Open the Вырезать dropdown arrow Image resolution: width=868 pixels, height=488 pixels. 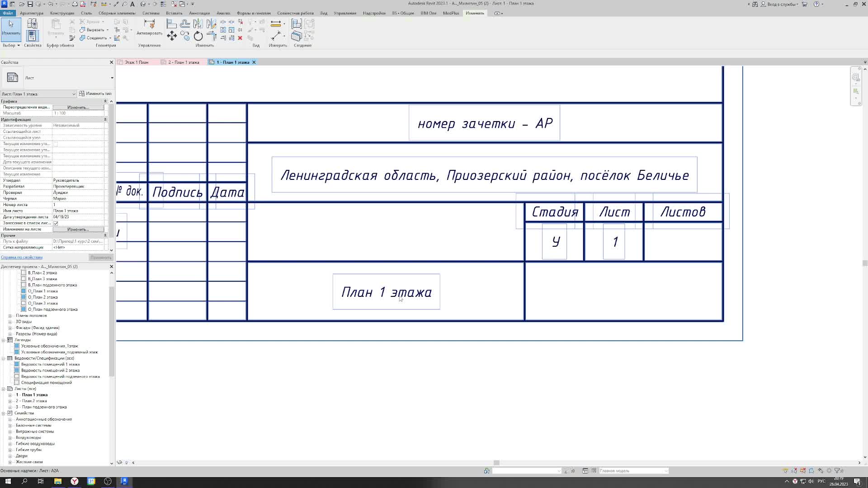(x=108, y=30)
